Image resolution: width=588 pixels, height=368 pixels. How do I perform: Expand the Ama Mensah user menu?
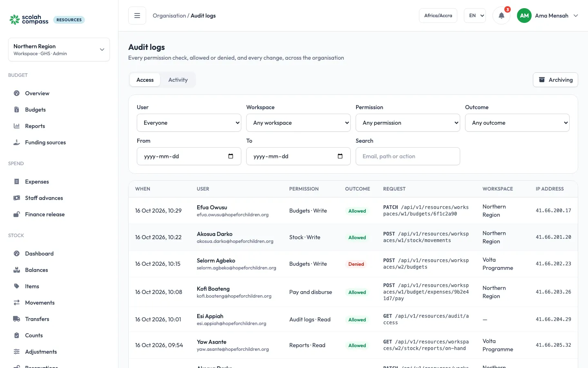click(x=548, y=16)
